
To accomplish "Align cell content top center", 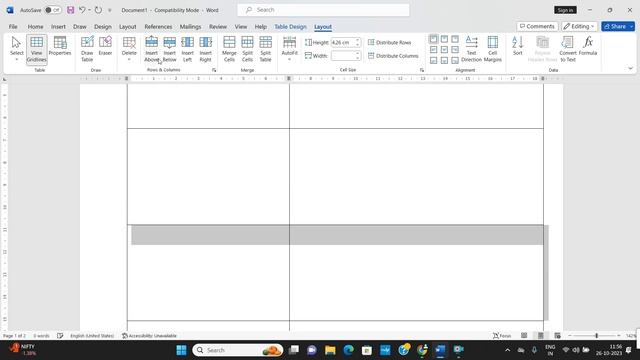I will [444, 39].
